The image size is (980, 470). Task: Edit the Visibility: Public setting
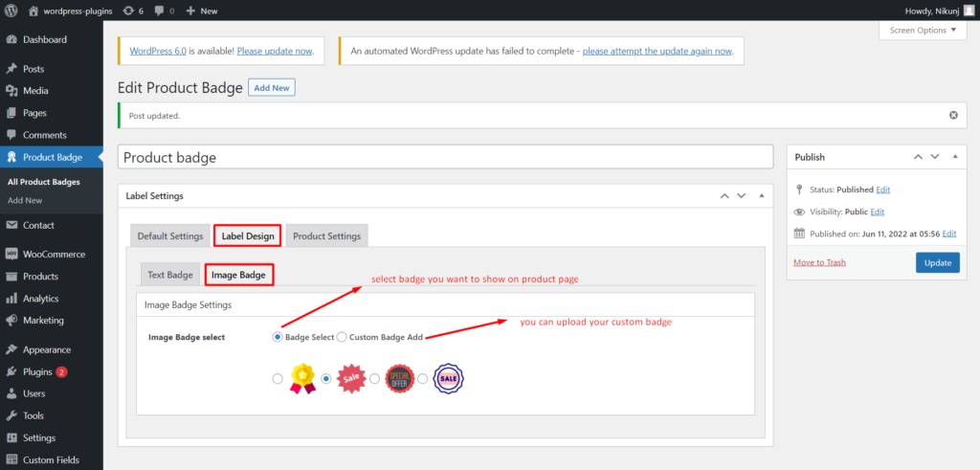tap(878, 212)
